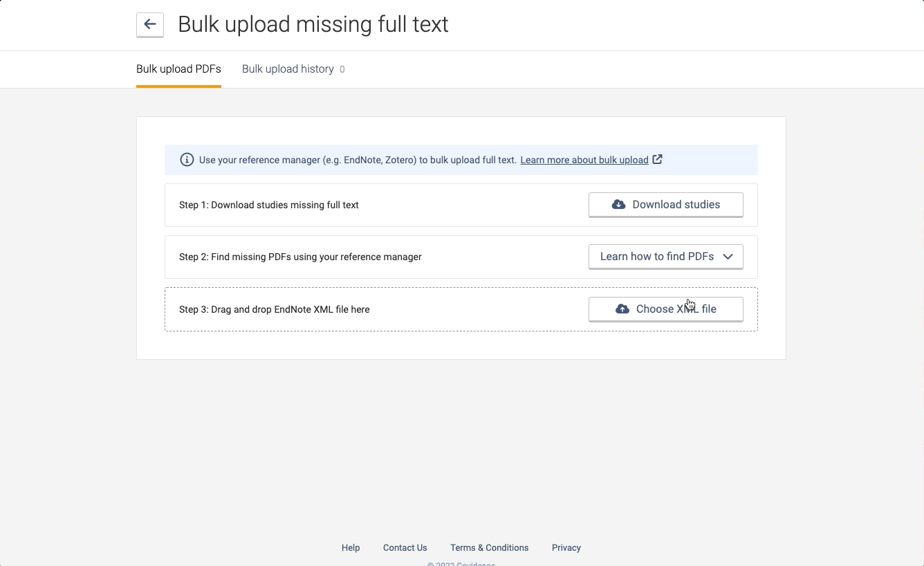Click the info circle icon in banner
This screenshot has width=924, height=566.
point(187,160)
